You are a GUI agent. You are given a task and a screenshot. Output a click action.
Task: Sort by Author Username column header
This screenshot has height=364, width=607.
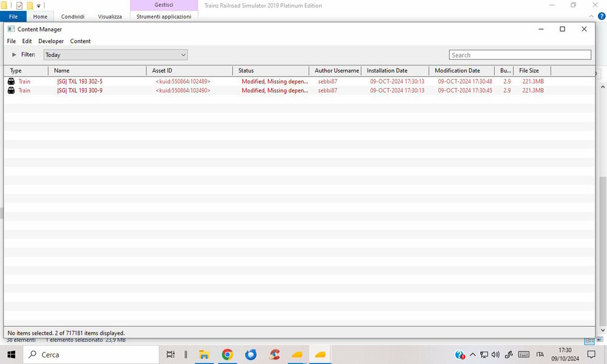click(x=335, y=70)
